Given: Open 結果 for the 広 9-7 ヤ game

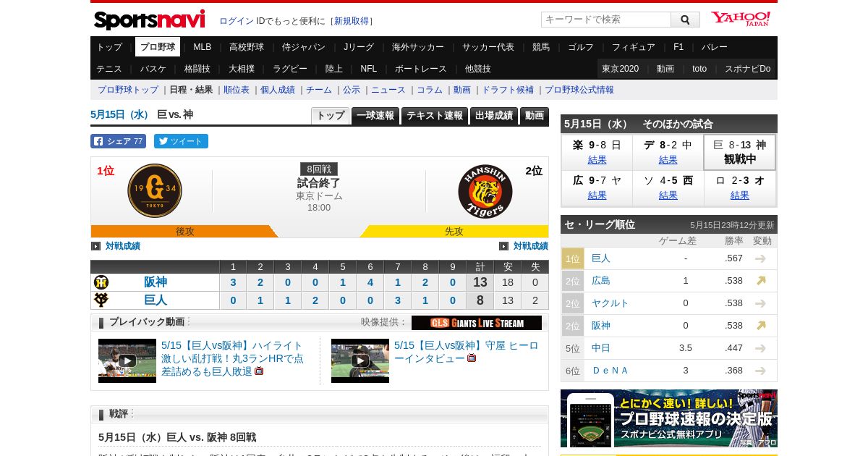Looking at the screenshot, I should [x=597, y=195].
